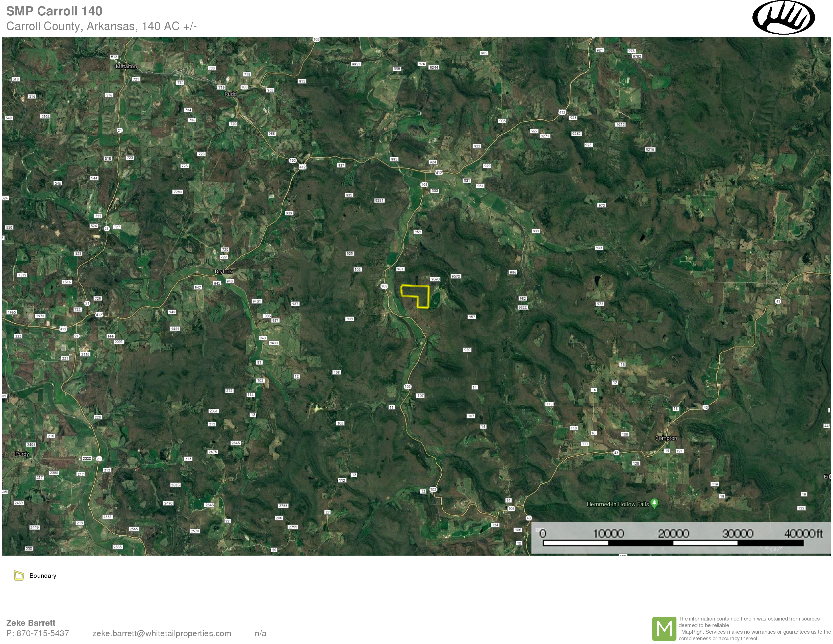The width and height of the screenshot is (833, 644).
Task: Click the green MapRight M logo
Action: 664,628
